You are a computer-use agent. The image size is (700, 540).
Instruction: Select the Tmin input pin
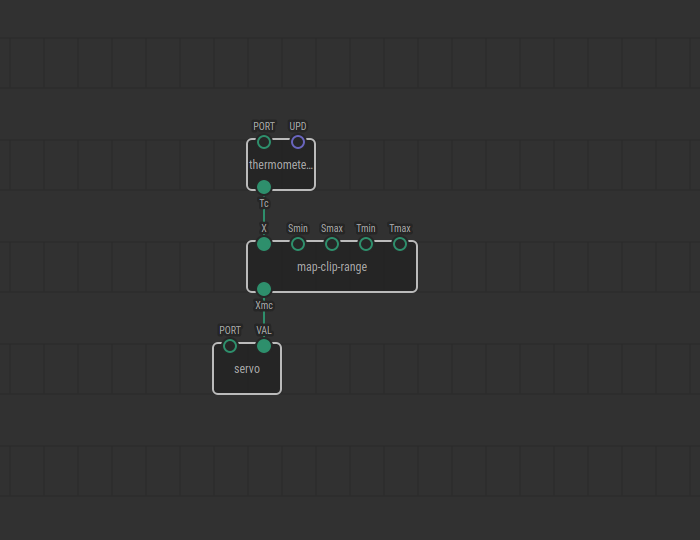366,244
